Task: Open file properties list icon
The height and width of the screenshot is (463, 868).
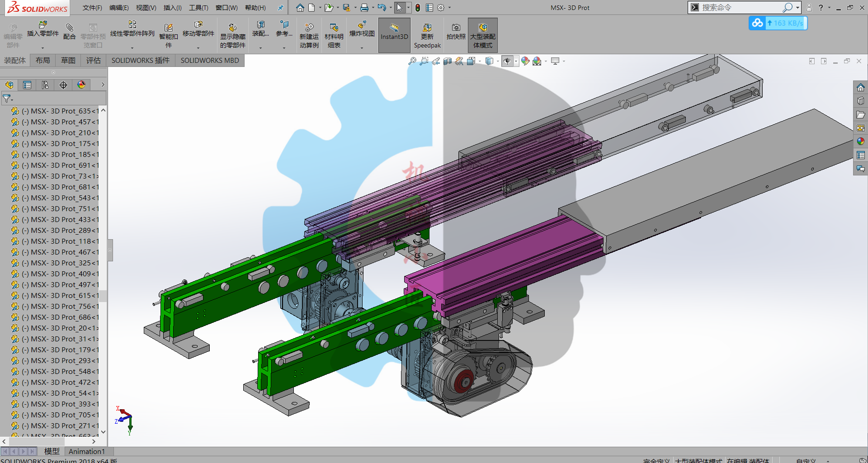Action: [x=429, y=8]
